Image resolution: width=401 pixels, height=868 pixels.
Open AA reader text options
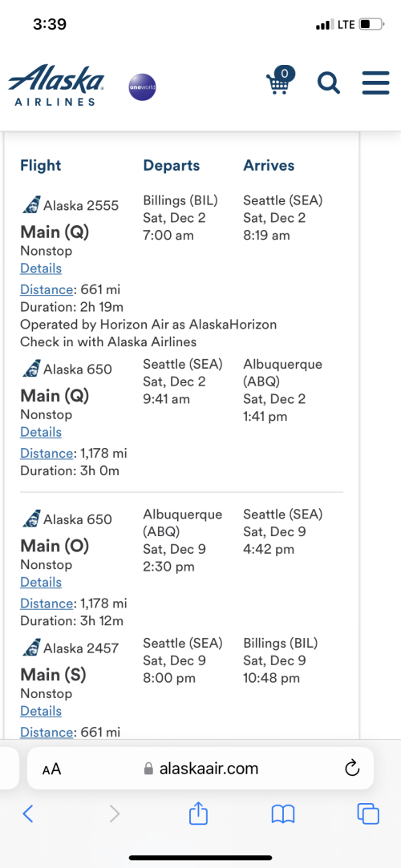pos(51,769)
